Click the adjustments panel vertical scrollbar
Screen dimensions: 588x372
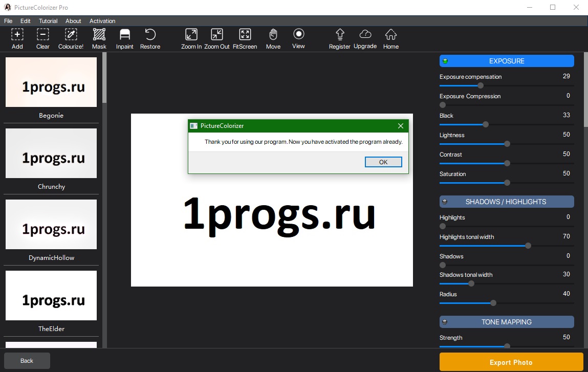pos(586,90)
